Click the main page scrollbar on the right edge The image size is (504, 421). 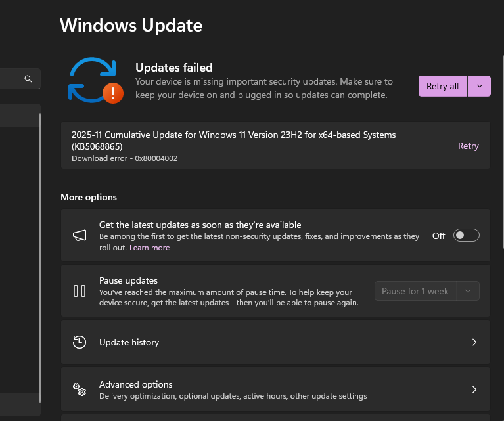pyautogui.click(x=503, y=152)
